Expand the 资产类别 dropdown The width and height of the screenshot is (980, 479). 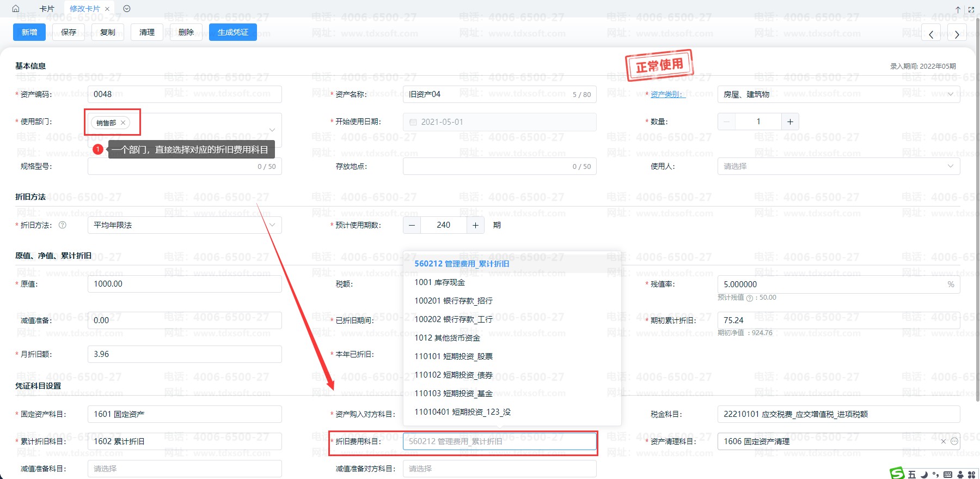pyautogui.click(x=951, y=94)
